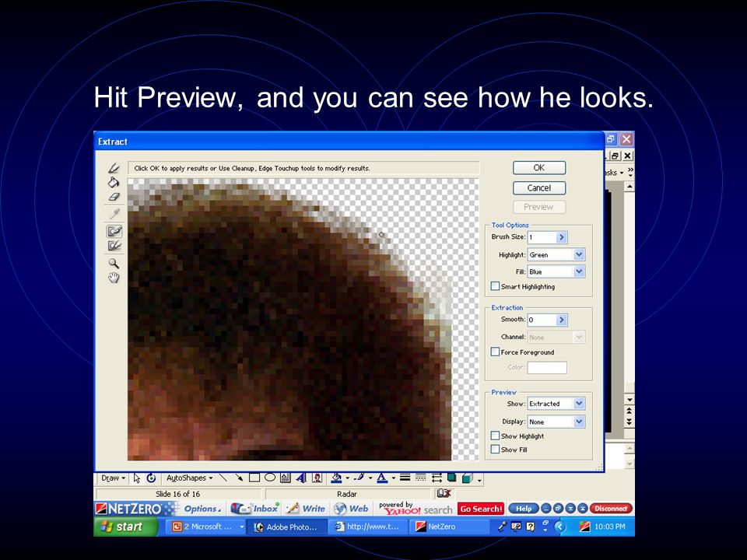Image resolution: width=747 pixels, height=560 pixels.
Task: Open the Dash Style options
Action: click(x=421, y=478)
